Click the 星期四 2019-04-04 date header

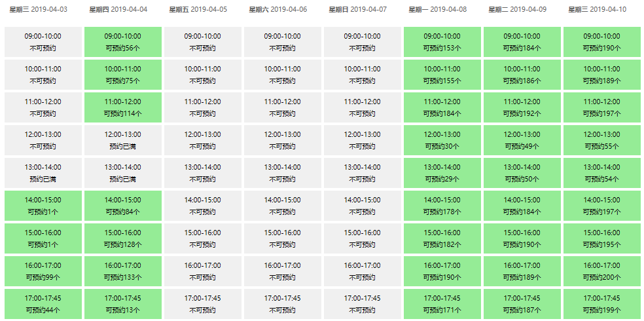coord(118,9)
